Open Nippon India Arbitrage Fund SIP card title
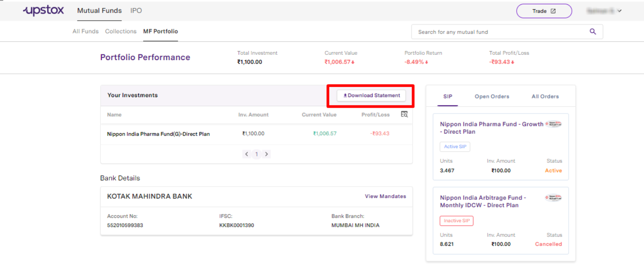This screenshot has height=277, width=644. (x=483, y=201)
